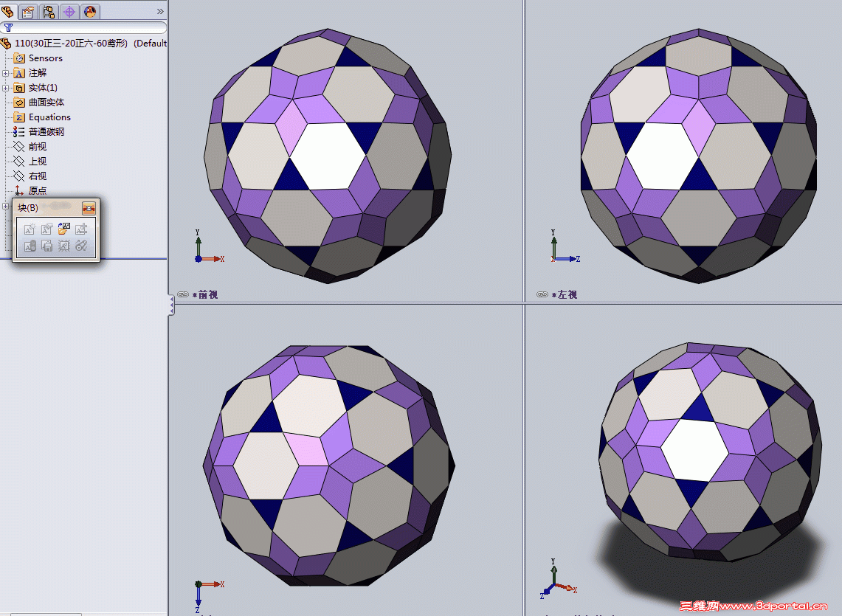Select 右视 plane in the FeatureManager tree
842x616 pixels.
tap(35, 176)
